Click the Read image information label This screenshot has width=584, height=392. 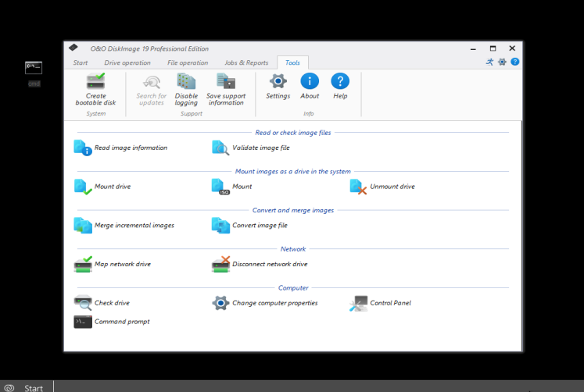click(131, 148)
